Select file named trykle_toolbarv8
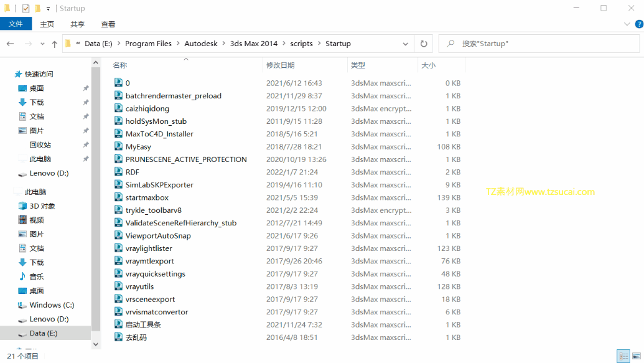This screenshot has width=644, height=363. pos(154,210)
